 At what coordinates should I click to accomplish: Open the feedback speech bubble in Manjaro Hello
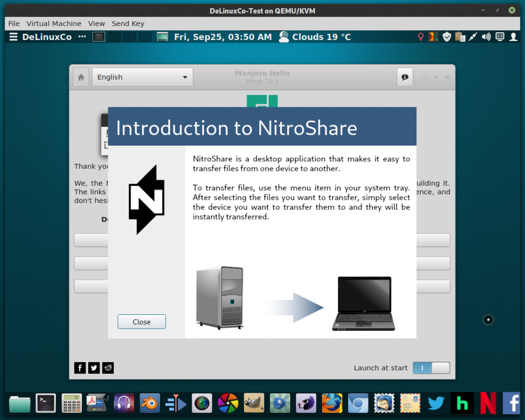pos(405,76)
